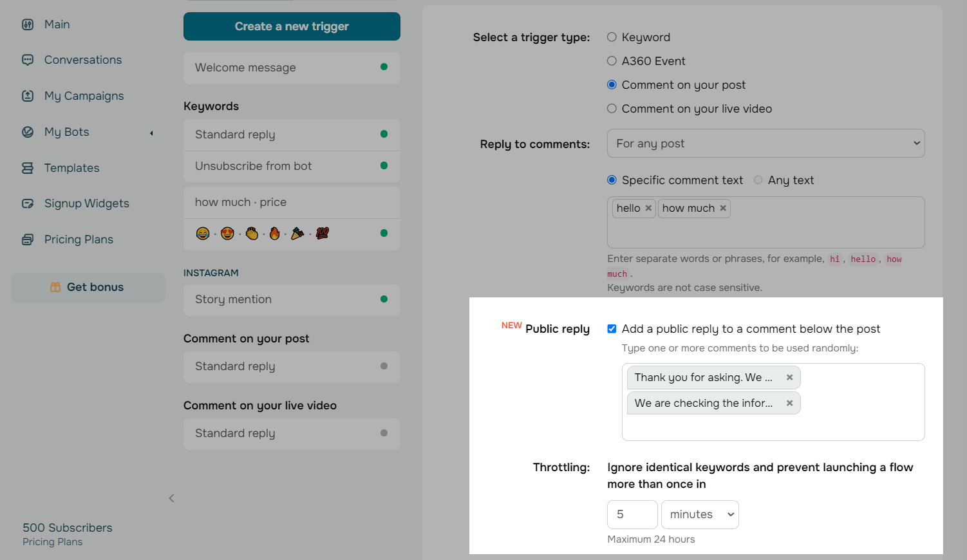Select the Keyword trigger type

612,37
